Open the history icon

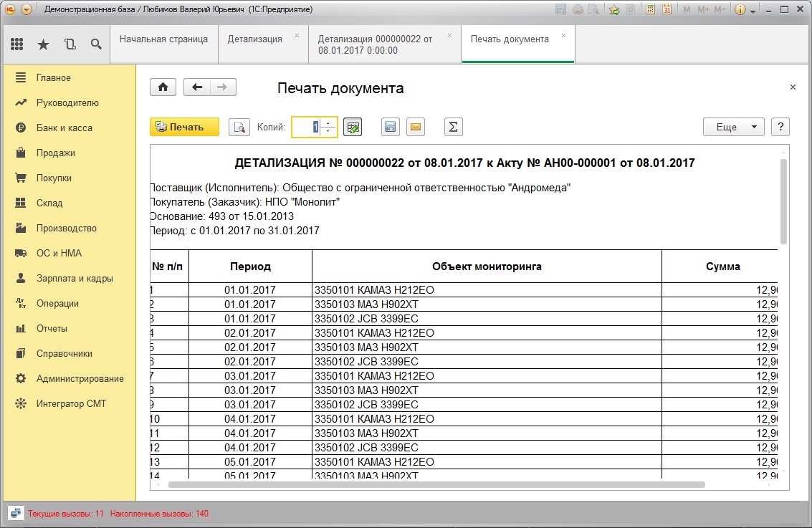(70, 44)
